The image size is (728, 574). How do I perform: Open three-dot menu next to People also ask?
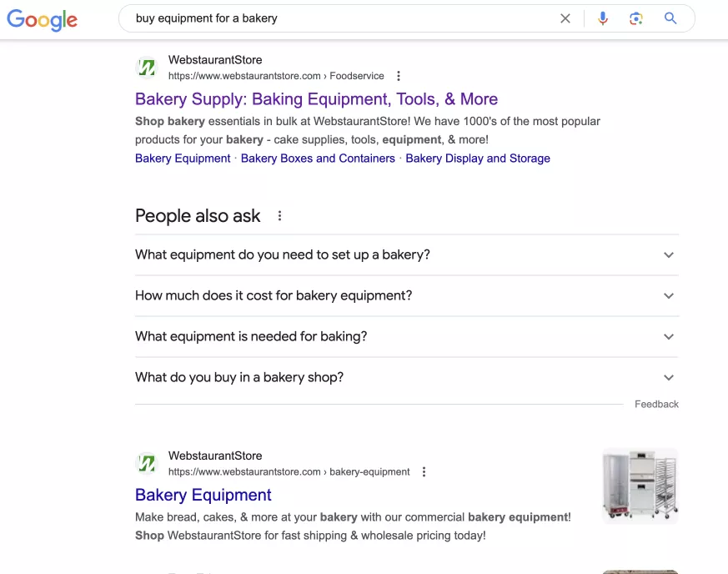(x=279, y=216)
